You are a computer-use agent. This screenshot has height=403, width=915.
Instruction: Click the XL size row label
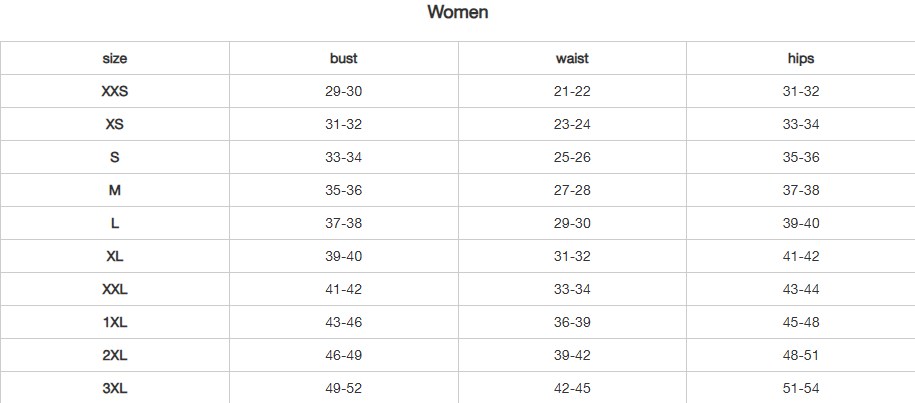(x=115, y=257)
